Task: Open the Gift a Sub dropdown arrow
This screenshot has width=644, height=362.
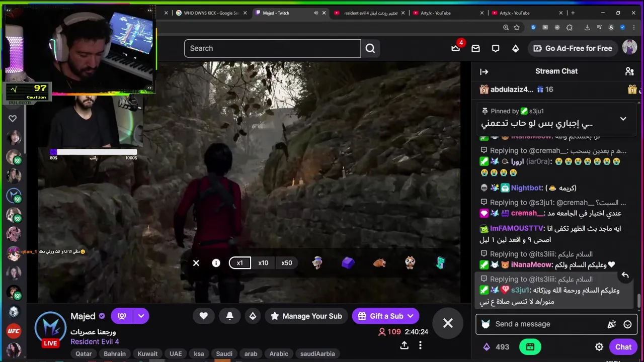Action: pos(411,316)
